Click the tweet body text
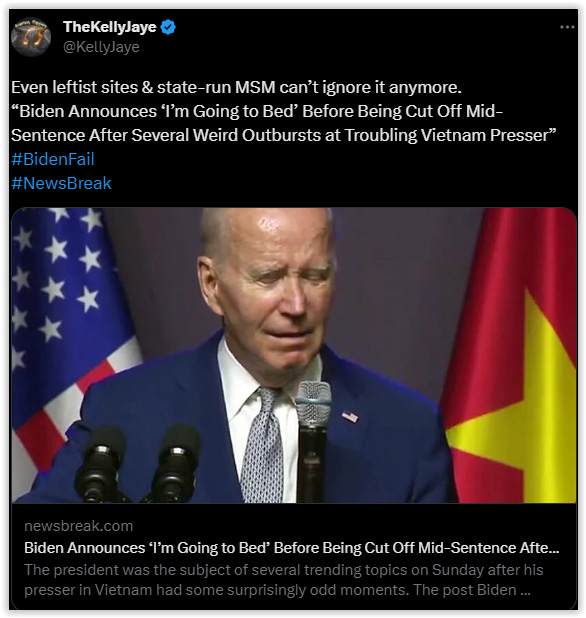The image size is (586, 618). (x=284, y=111)
